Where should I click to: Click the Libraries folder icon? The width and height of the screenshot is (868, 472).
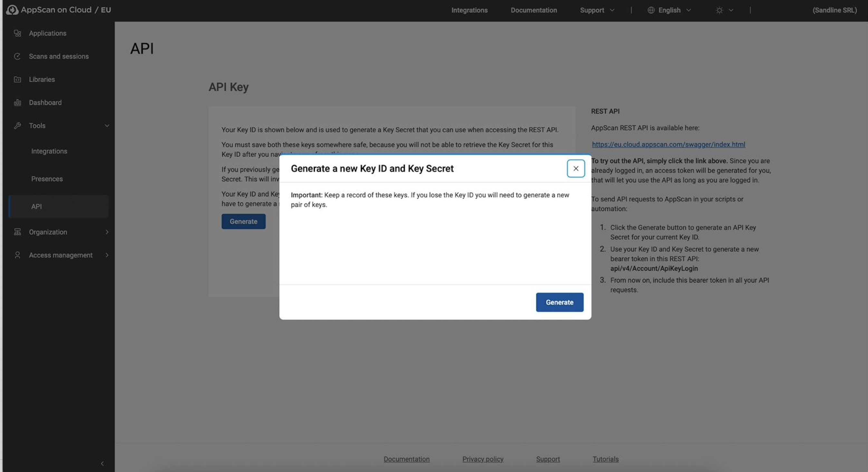(17, 80)
